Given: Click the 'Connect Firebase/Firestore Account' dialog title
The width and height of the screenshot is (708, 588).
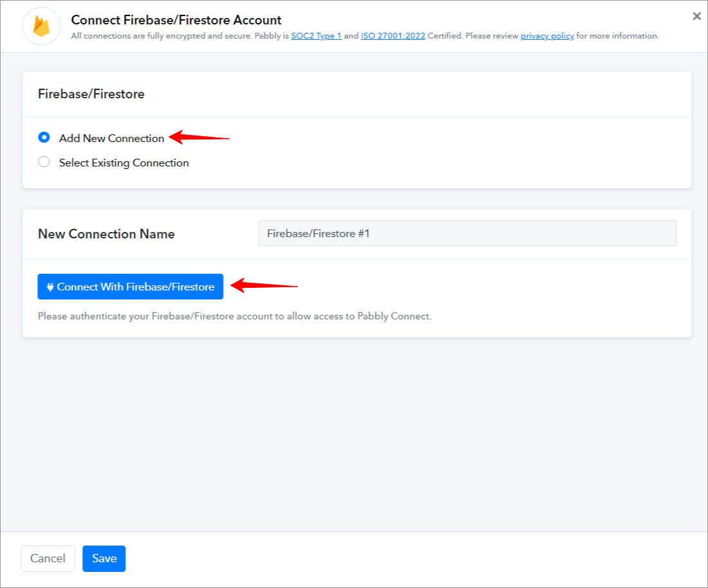Looking at the screenshot, I should 176,20.
